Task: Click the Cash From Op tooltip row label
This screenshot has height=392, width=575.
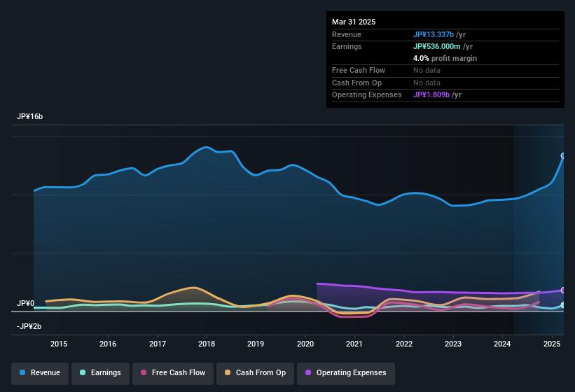Action: [356, 83]
